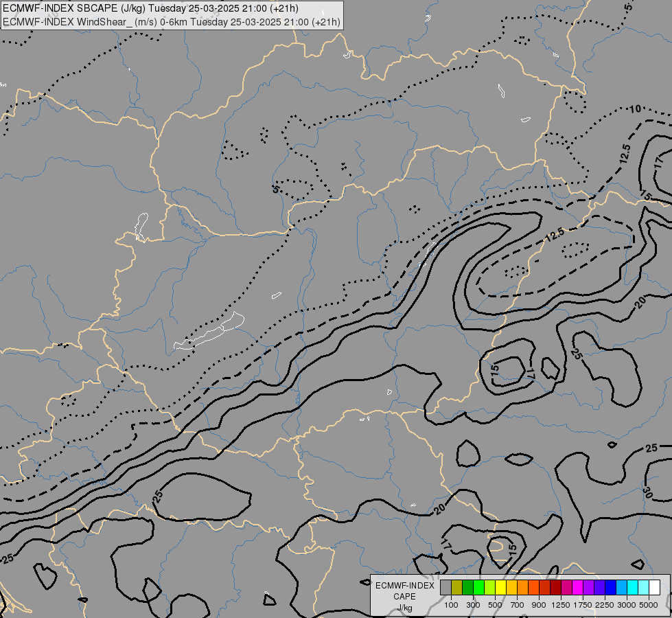This screenshot has height=618, width=672.
Task: Click the 900 legend tick label
Action: pos(539,605)
